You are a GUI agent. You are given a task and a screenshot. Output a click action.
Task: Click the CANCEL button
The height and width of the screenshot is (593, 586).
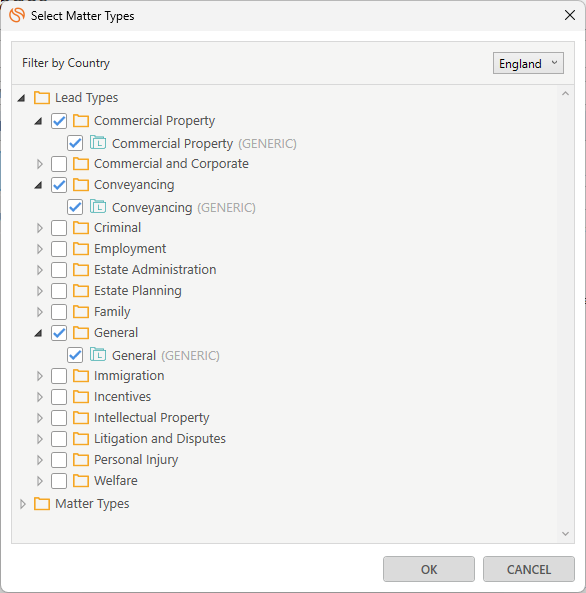coord(528,569)
